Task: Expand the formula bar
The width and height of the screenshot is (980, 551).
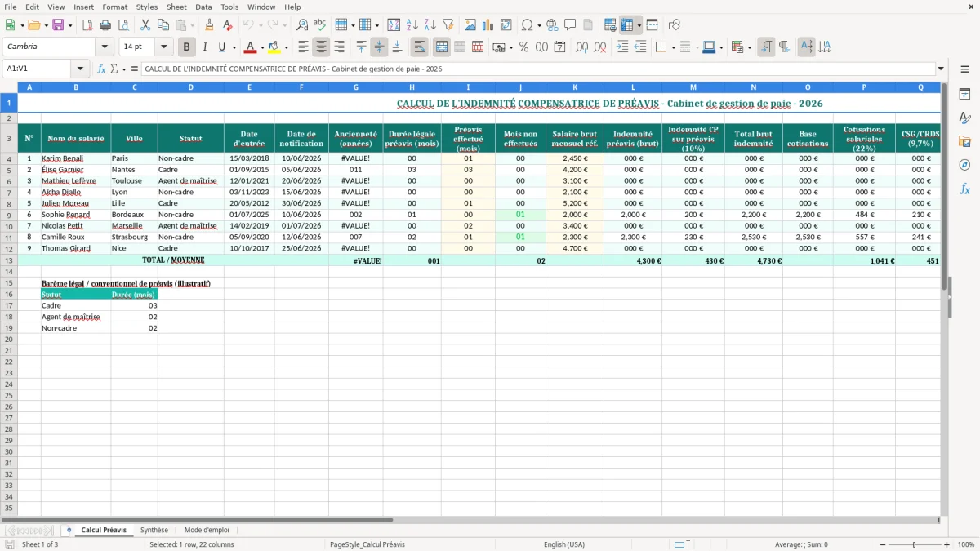Action: click(x=941, y=69)
